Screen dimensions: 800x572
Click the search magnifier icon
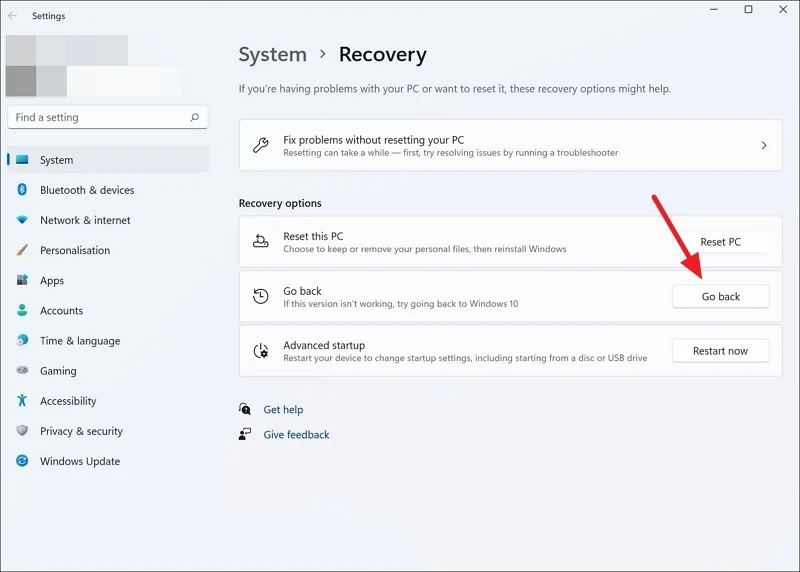195,117
